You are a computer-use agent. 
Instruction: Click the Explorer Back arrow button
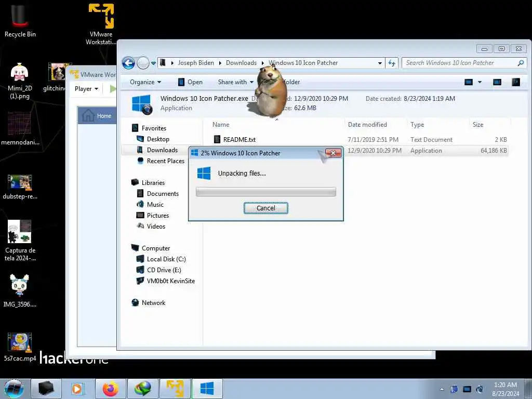pos(129,63)
